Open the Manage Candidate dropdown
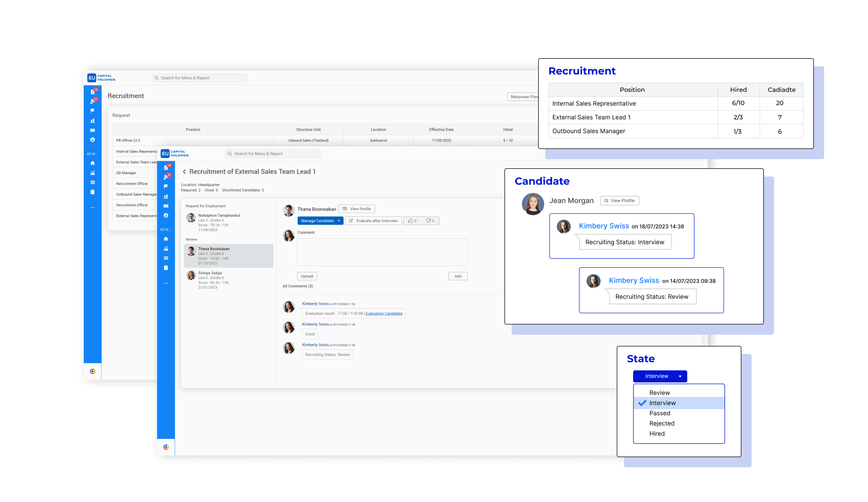 pyautogui.click(x=320, y=221)
